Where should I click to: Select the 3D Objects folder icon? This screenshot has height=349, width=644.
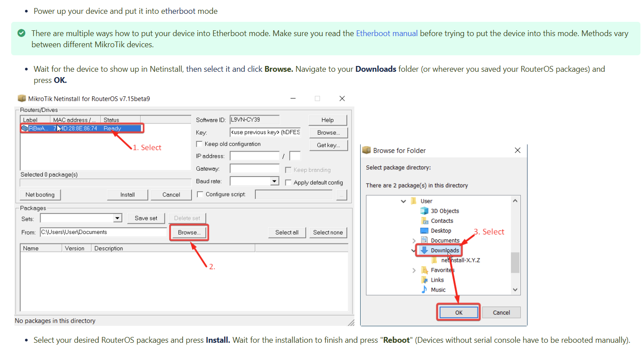424,211
